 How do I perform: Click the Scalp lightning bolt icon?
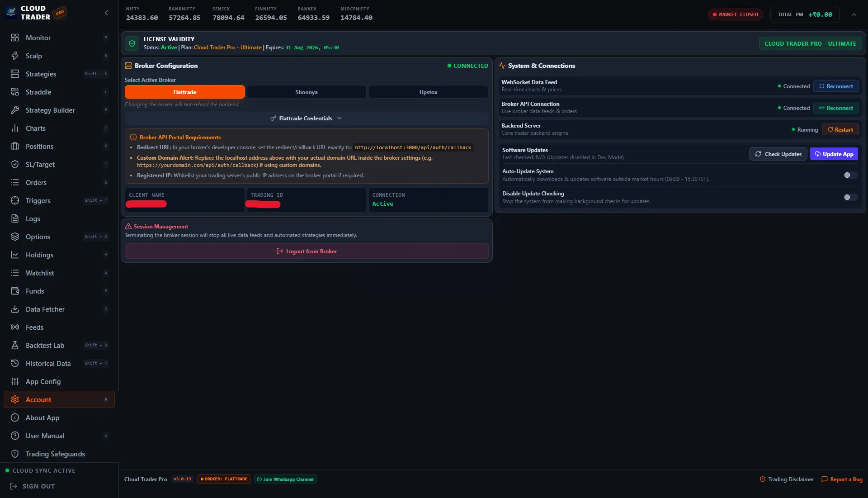pos(15,56)
